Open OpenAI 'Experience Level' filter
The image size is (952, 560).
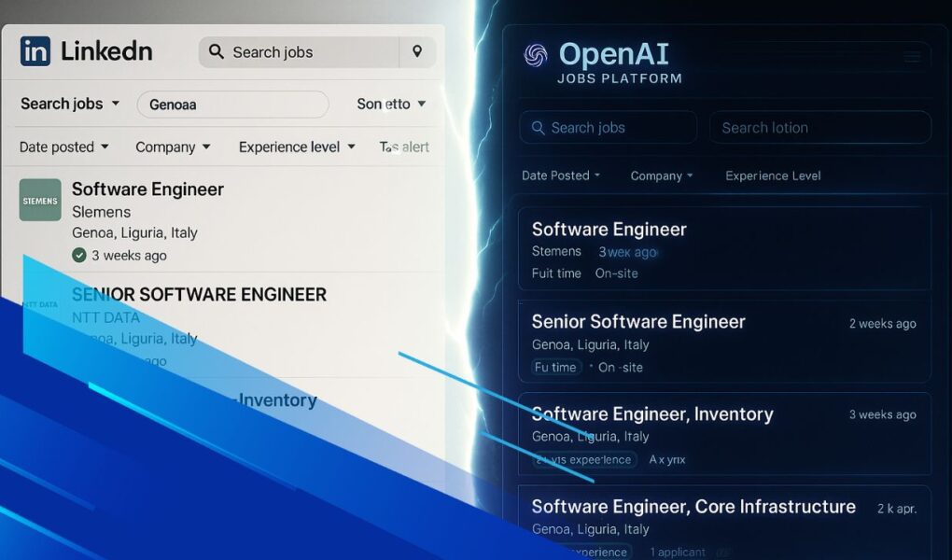pyautogui.click(x=773, y=175)
